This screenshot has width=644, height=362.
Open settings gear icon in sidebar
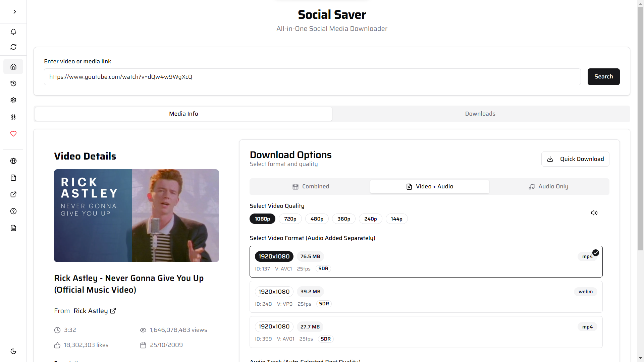point(13,100)
